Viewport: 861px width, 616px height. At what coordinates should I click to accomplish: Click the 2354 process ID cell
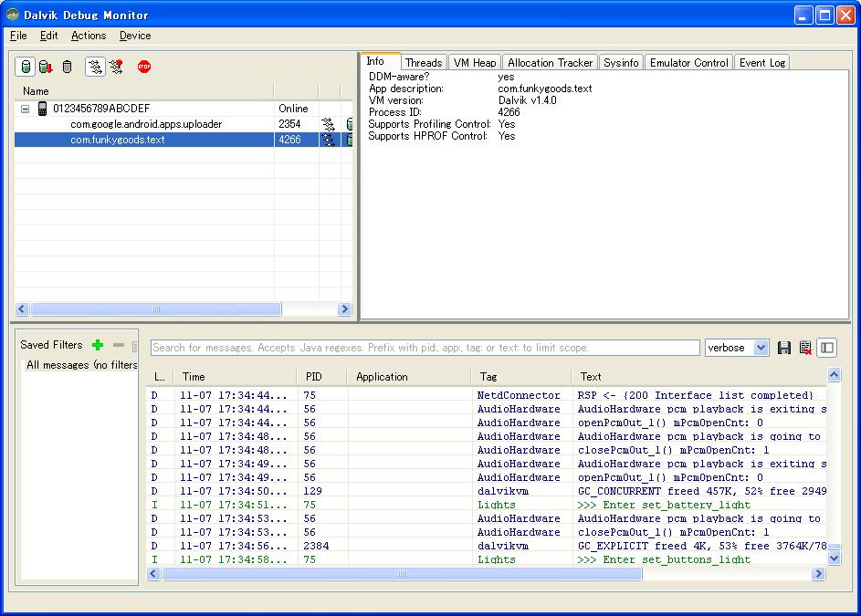[290, 124]
